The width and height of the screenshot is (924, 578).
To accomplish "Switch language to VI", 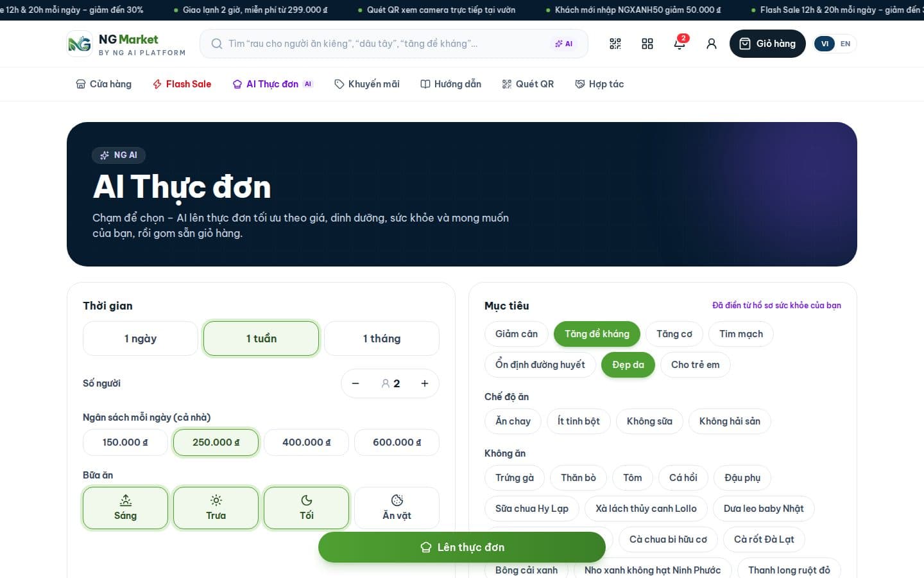I will pos(825,44).
